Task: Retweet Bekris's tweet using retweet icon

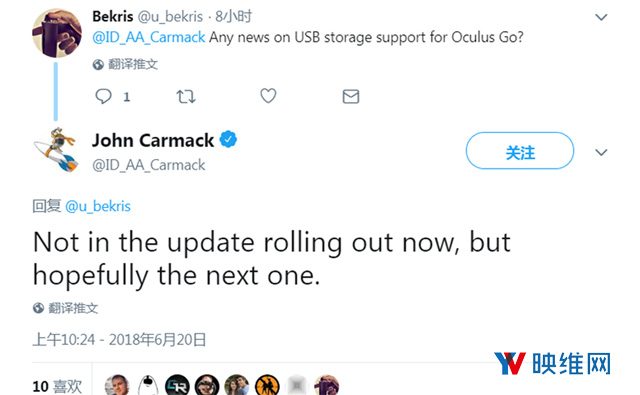Action: point(186,97)
